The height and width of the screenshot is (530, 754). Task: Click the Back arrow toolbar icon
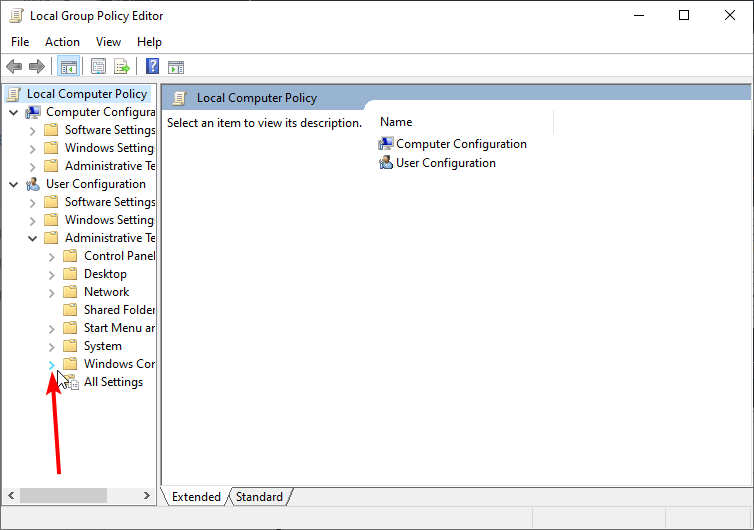(14, 66)
